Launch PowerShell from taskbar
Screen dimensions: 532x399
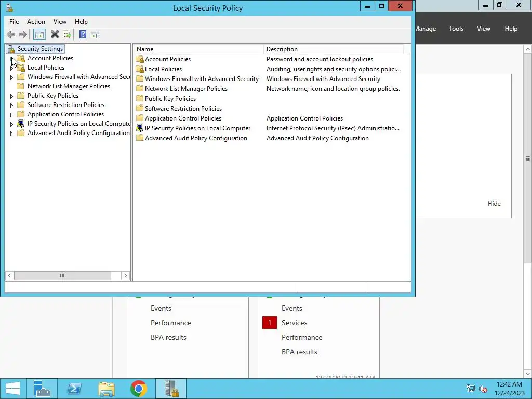coord(74,389)
